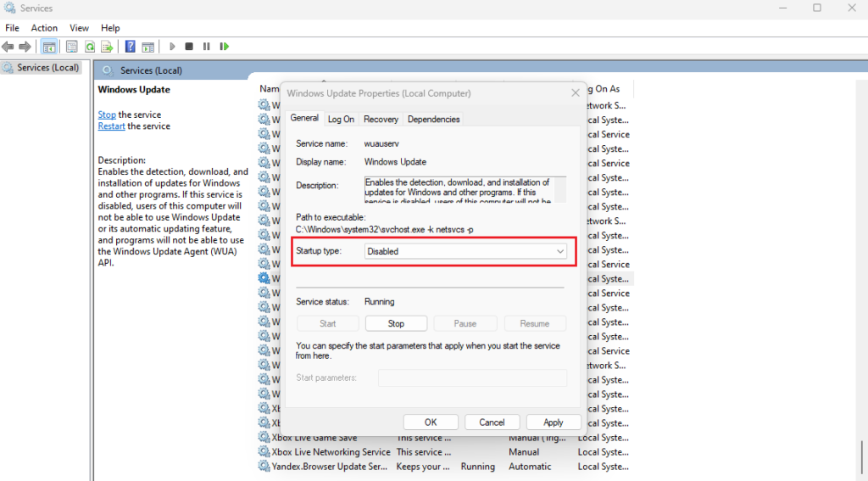The image size is (868, 481).
Task: Open the Startup type dropdown
Action: [x=465, y=251]
